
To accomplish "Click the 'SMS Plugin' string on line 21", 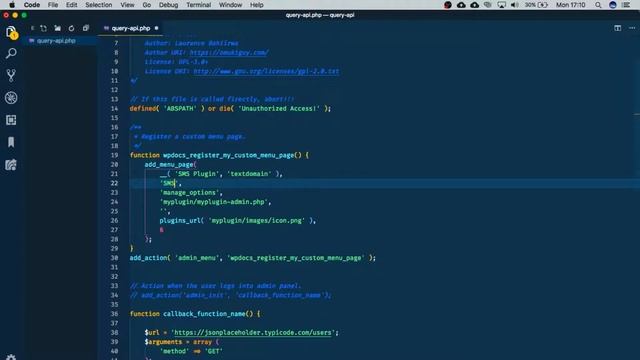I will 197,174.
